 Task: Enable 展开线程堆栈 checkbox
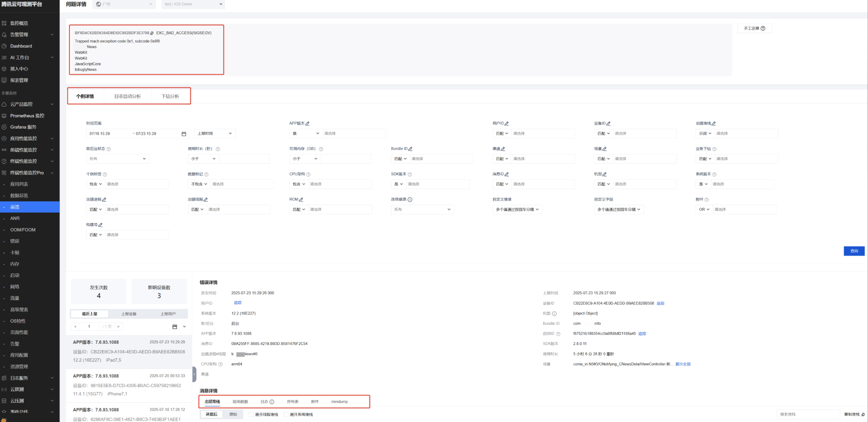(x=251, y=415)
